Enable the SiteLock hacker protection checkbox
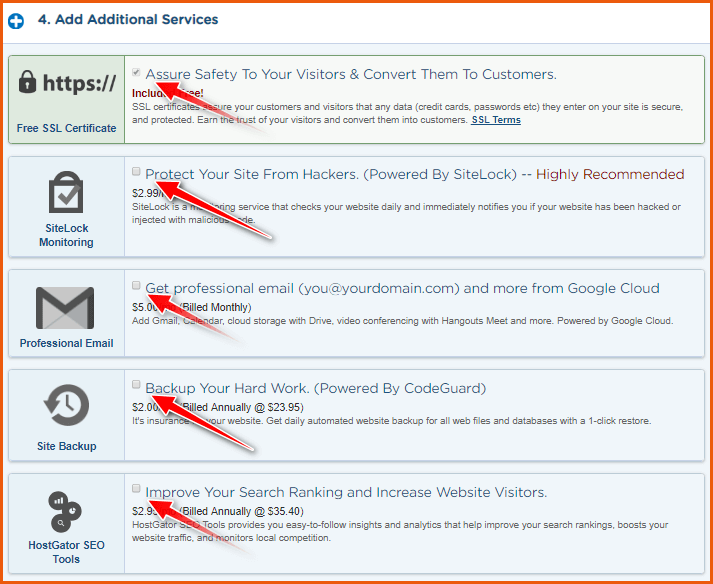The height and width of the screenshot is (584, 713). 136,171
